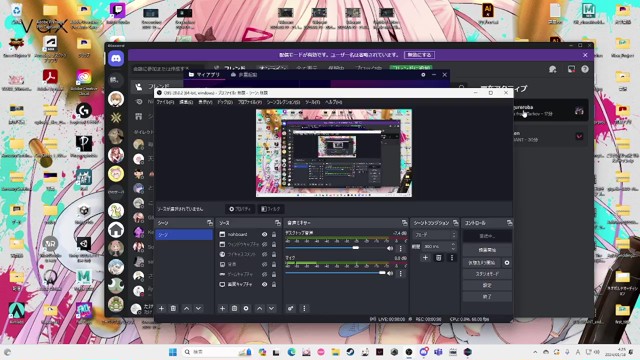This screenshot has height=360, width=640.
Task: Show the ウィンドウキャプチャ source via its eye icon
Action: pos(264,244)
